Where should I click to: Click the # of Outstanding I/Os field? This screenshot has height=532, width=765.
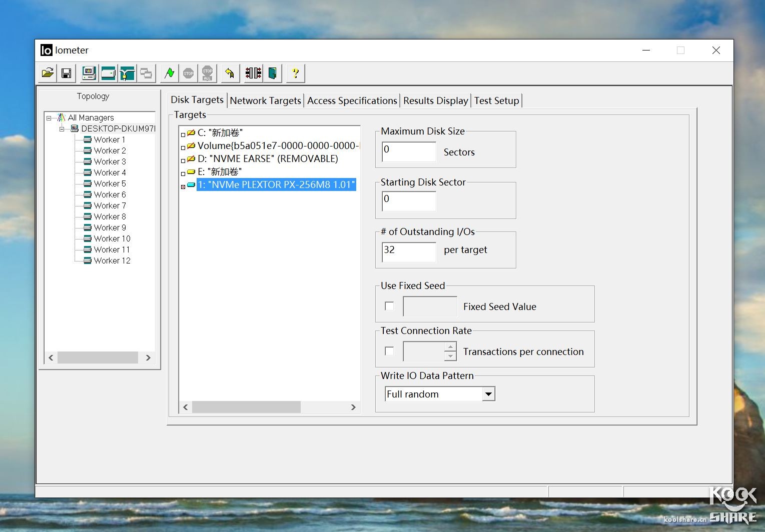409,250
